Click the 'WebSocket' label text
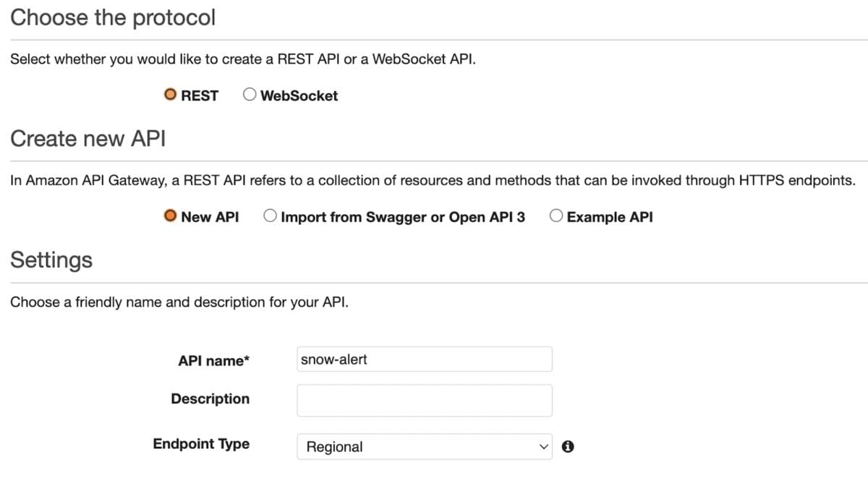The height and width of the screenshot is (486, 868). [299, 95]
